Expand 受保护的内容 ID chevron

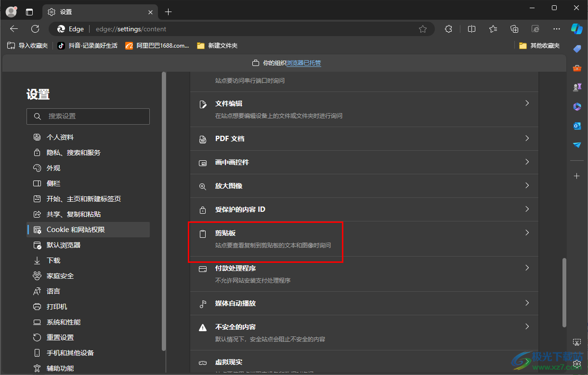(527, 209)
